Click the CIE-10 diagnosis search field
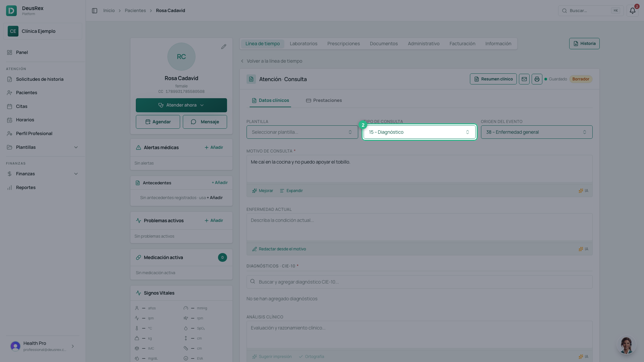This screenshot has height=362, width=644. 420,282
